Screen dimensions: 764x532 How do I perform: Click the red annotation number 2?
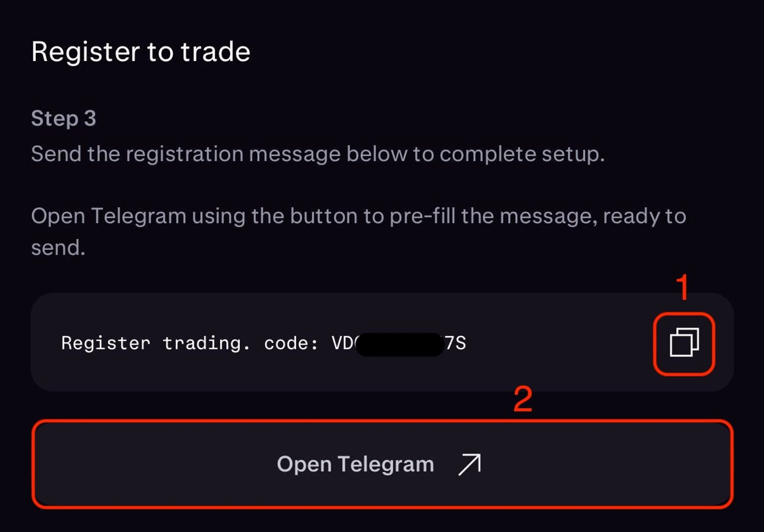pos(522,399)
